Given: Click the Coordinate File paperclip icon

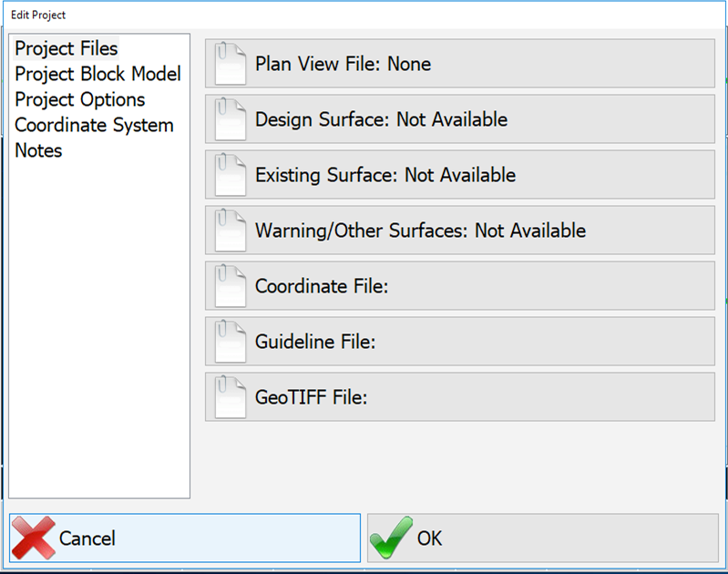Looking at the screenshot, I should (x=230, y=286).
